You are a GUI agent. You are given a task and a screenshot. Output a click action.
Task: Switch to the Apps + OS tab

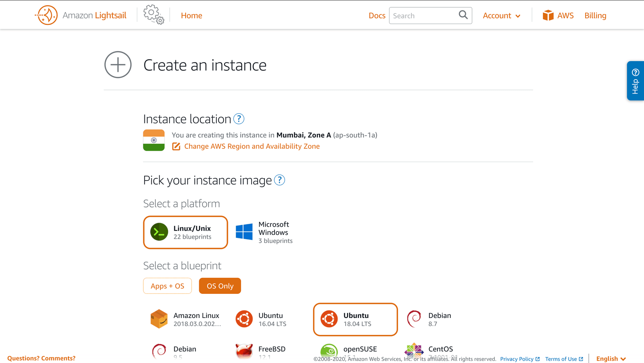tap(167, 286)
